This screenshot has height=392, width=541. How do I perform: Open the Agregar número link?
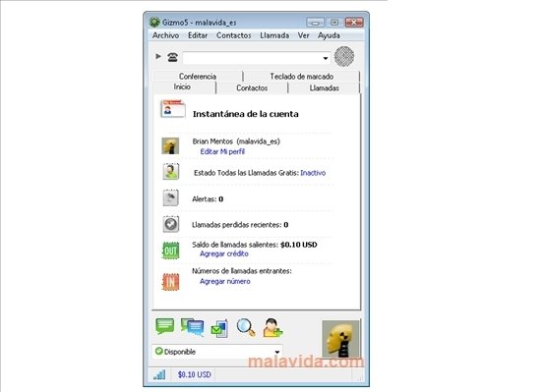(x=225, y=281)
